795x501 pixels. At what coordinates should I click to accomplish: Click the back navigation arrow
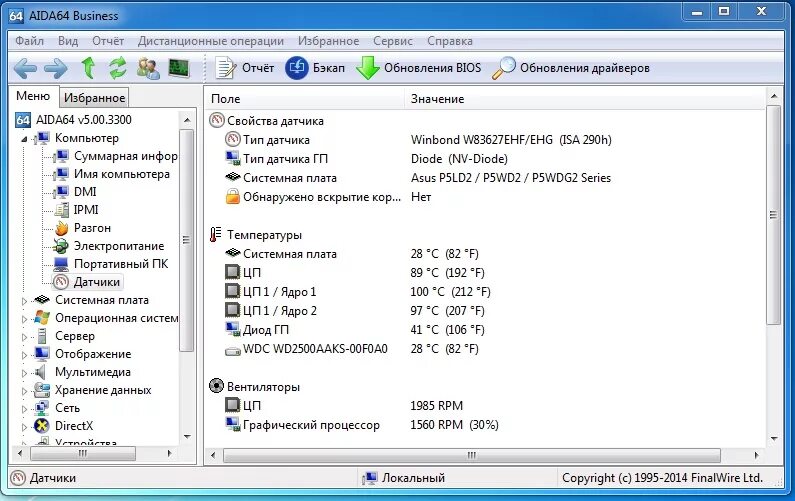[x=25, y=68]
